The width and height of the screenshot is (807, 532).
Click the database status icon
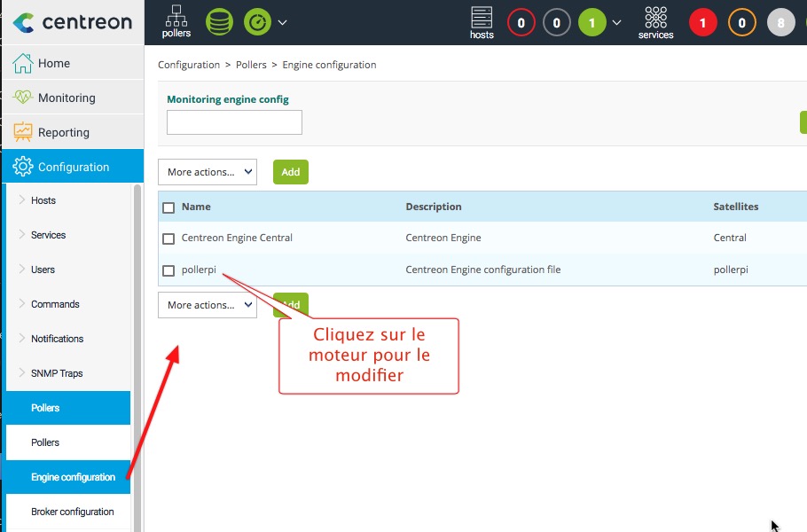[x=219, y=22]
